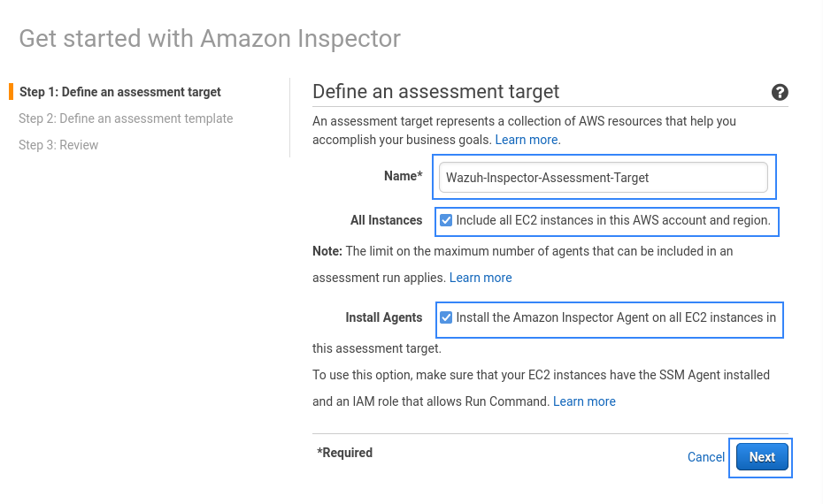Follow Learn more link about Run Command role
Screen dimensions: 823x504
click(x=584, y=401)
